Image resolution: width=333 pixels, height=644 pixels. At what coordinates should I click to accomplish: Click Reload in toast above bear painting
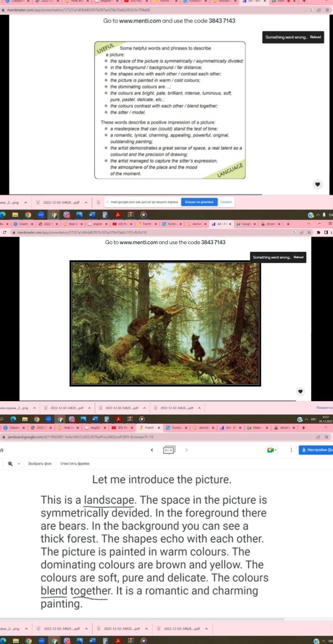pyautogui.click(x=298, y=257)
